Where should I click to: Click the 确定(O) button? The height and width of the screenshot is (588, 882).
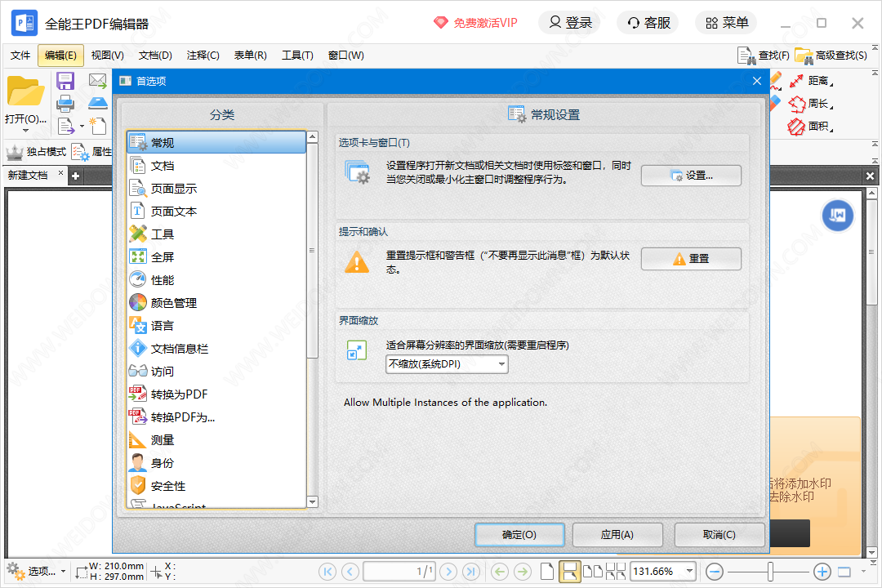(519, 535)
